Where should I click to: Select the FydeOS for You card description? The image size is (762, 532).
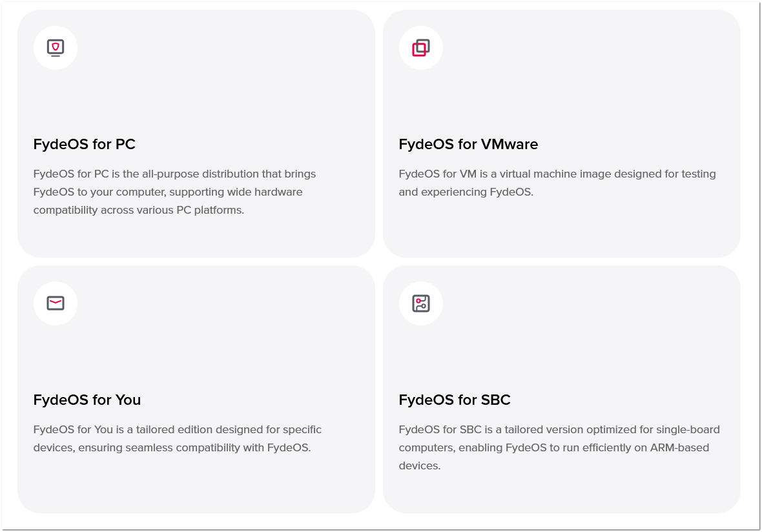click(178, 438)
